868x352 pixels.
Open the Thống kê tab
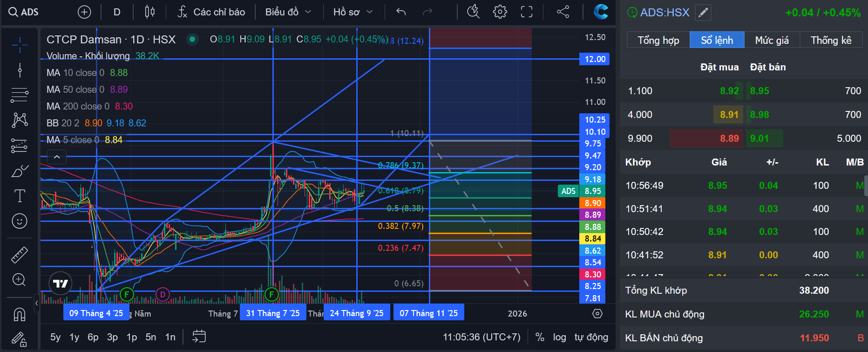(x=831, y=40)
